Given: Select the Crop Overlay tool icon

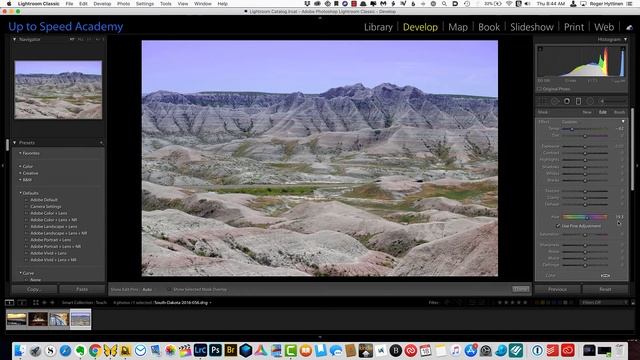Looking at the screenshot, I should click(542, 101).
